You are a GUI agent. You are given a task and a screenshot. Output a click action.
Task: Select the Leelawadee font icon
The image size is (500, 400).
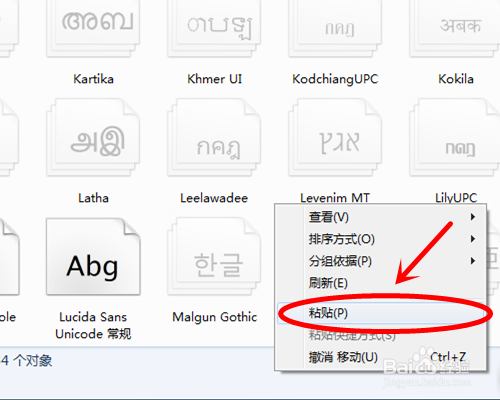(214, 137)
